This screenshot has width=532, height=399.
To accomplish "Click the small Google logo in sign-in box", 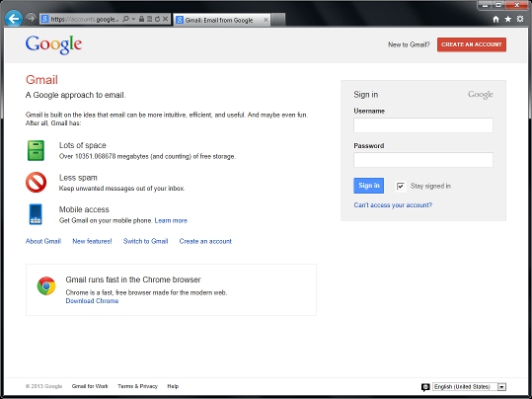I will click(x=481, y=95).
